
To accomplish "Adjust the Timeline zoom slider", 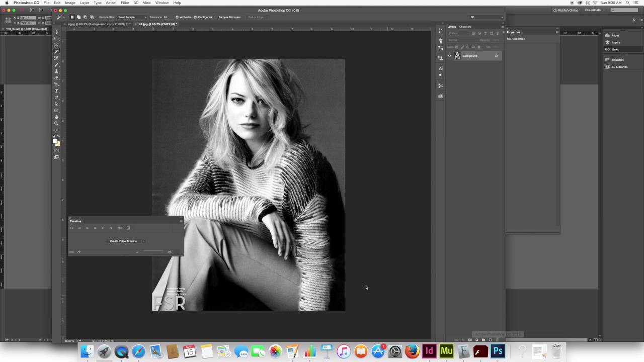I will (x=153, y=251).
